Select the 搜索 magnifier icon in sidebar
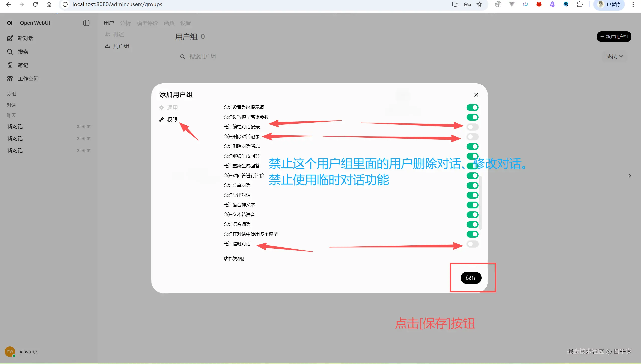 10,52
